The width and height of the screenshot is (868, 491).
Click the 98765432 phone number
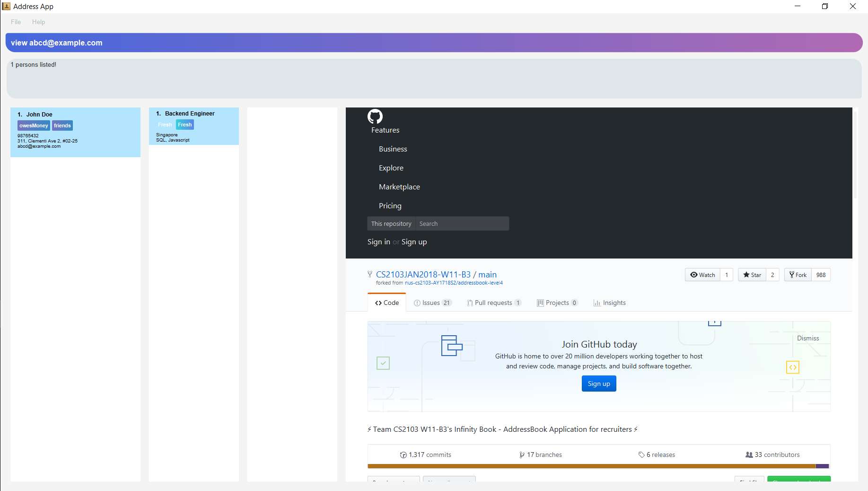(x=28, y=135)
